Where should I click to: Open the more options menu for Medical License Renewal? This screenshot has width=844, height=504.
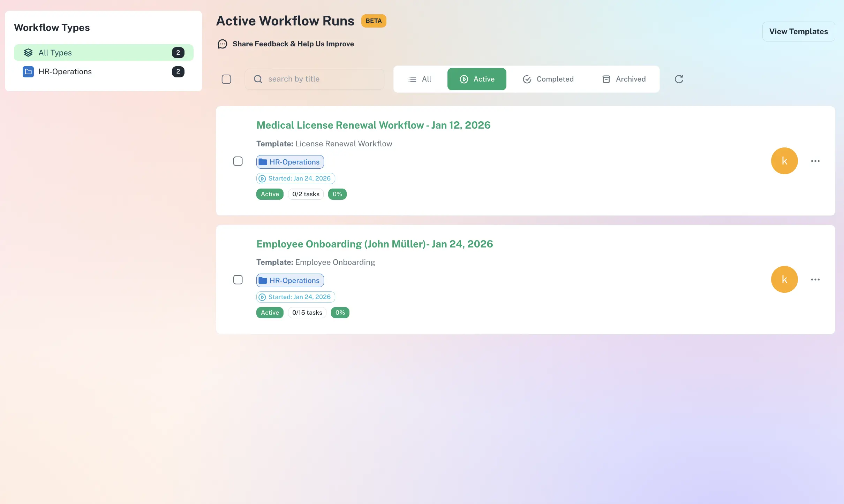click(x=815, y=161)
